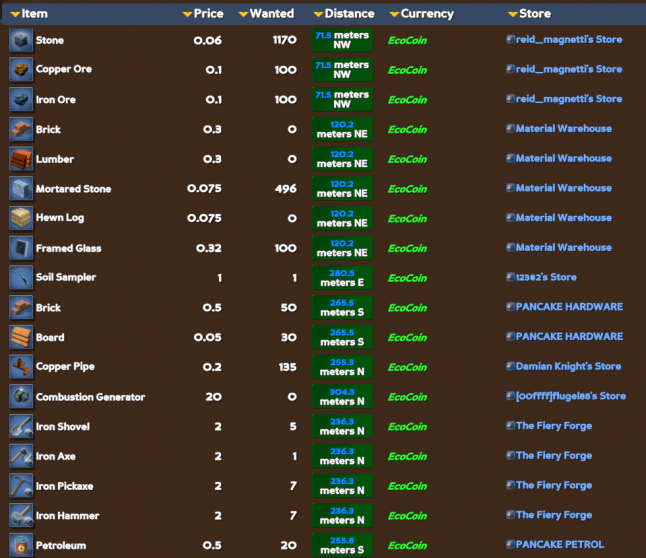Click the Combustion Generator icon
The height and width of the screenshot is (558, 646).
coord(21,397)
